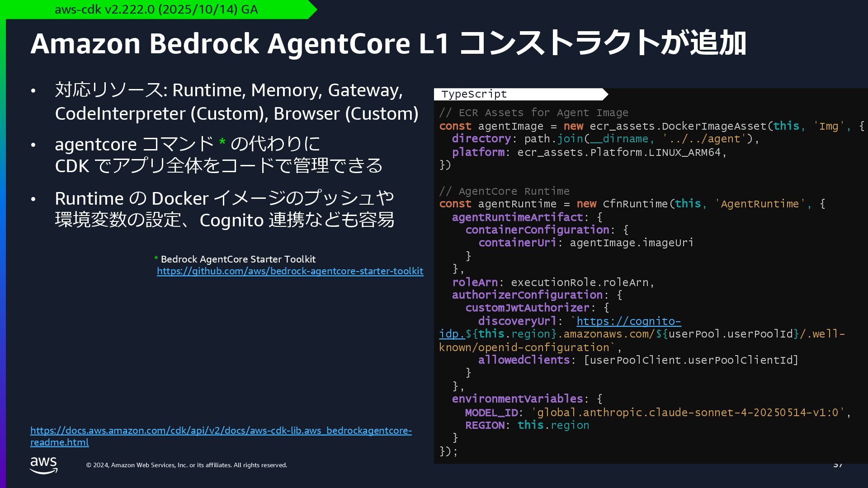The width and height of the screenshot is (868, 488).
Task: Click the TypeScript code label tag
Action: 475,94
